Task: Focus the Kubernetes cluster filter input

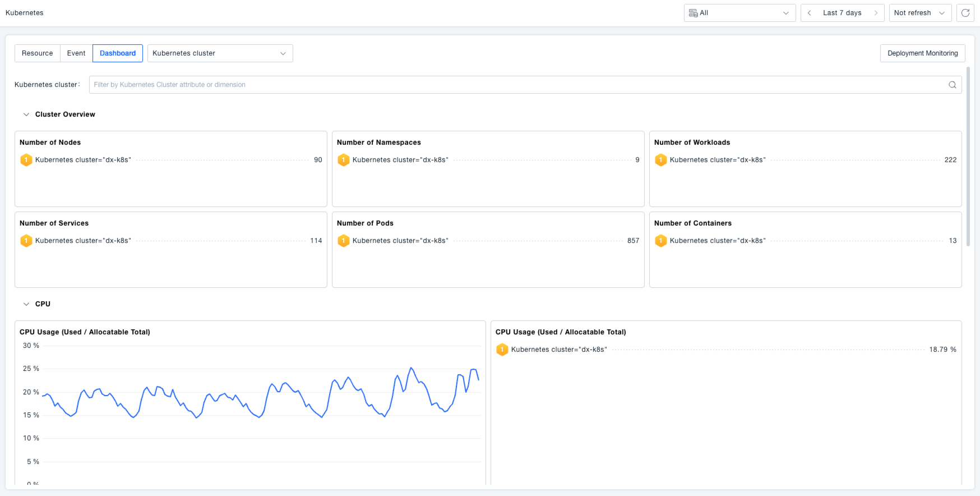Action: [516, 85]
